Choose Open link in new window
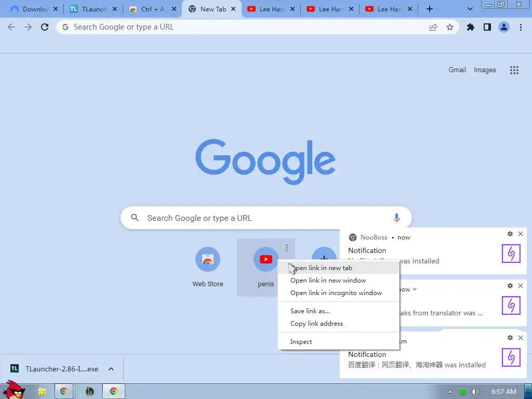The width and height of the screenshot is (532, 399). tap(338, 280)
